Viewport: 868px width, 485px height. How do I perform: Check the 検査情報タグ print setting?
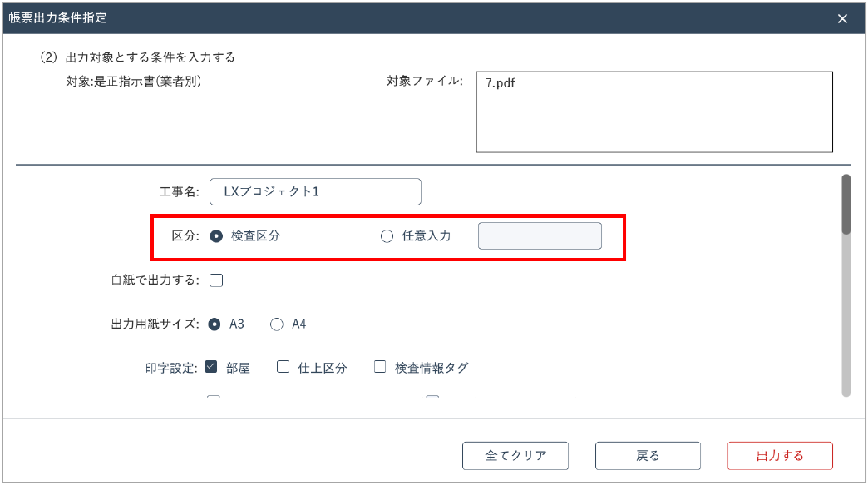pyautogui.click(x=380, y=367)
